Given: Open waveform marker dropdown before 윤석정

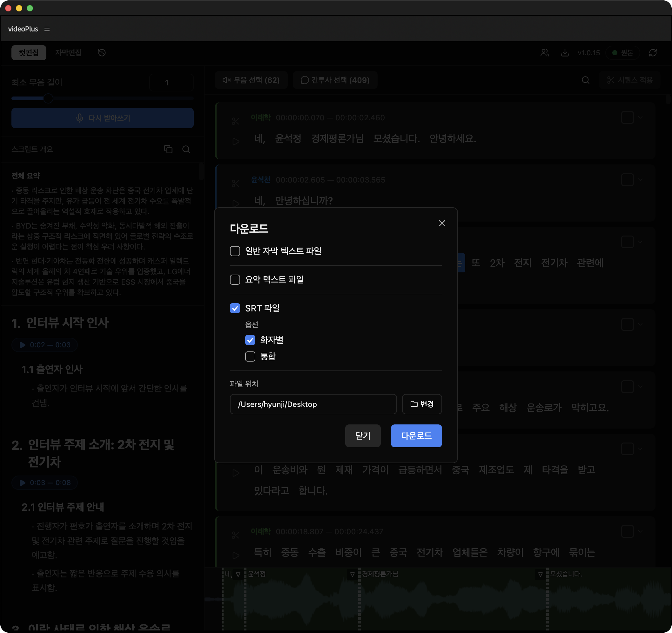Looking at the screenshot, I should pos(238,574).
